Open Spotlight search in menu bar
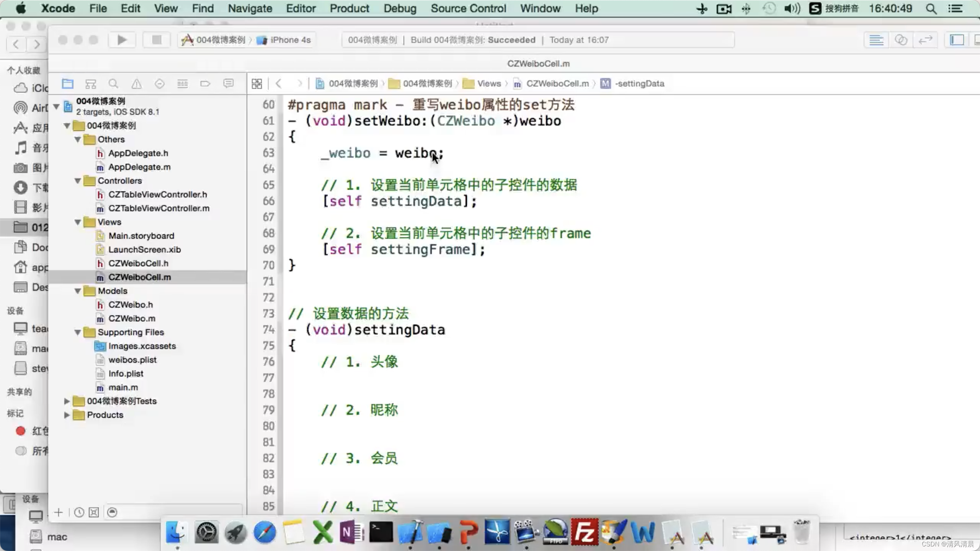This screenshot has height=551, width=980. [931, 8]
